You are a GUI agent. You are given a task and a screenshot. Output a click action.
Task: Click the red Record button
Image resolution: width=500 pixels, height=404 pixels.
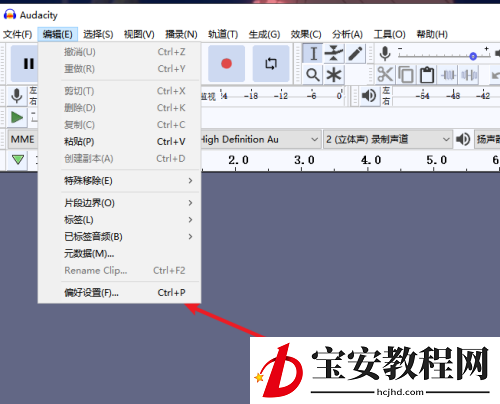226,63
